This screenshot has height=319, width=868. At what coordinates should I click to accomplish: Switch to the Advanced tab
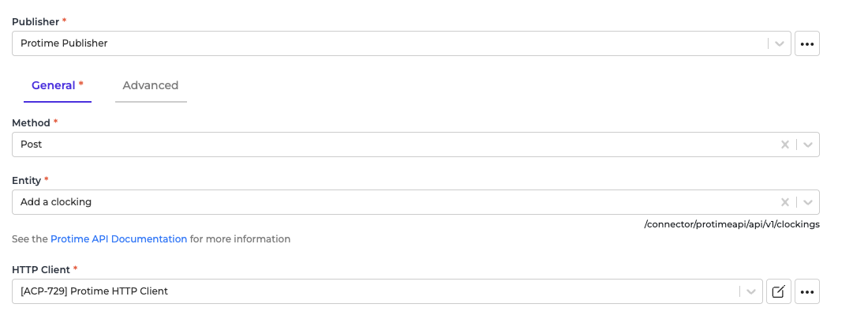(151, 86)
